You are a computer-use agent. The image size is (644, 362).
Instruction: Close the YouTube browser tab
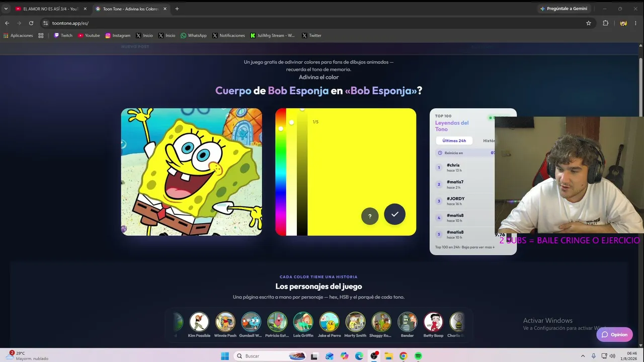[85, 9]
